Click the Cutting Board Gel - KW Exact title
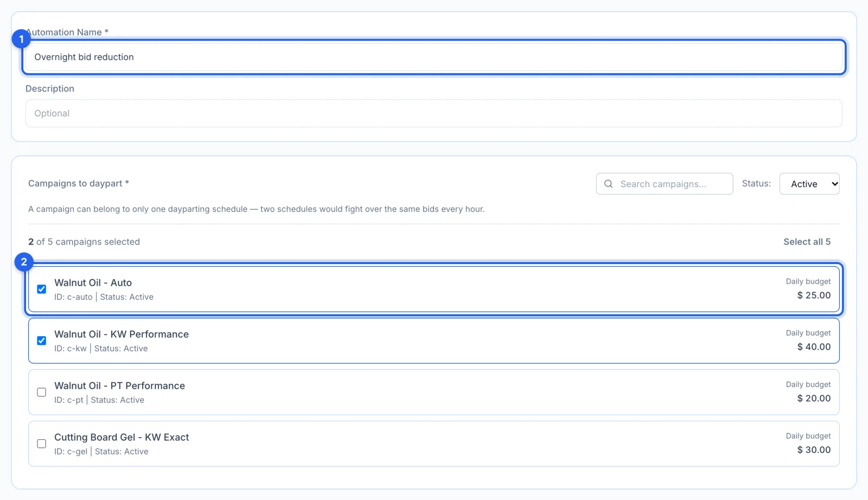The width and height of the screenshot is (868, 500). (x=122, y=437)
